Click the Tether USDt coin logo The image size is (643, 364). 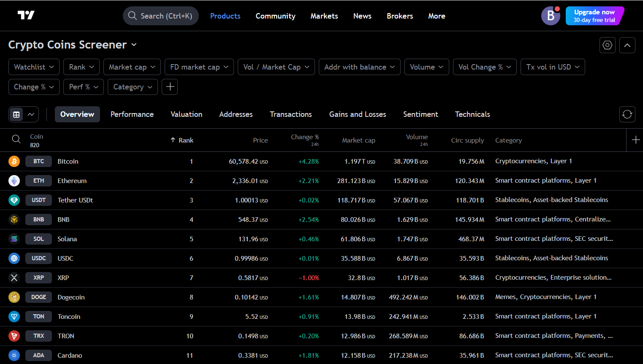pyautogui.click(x=14, y=200)
